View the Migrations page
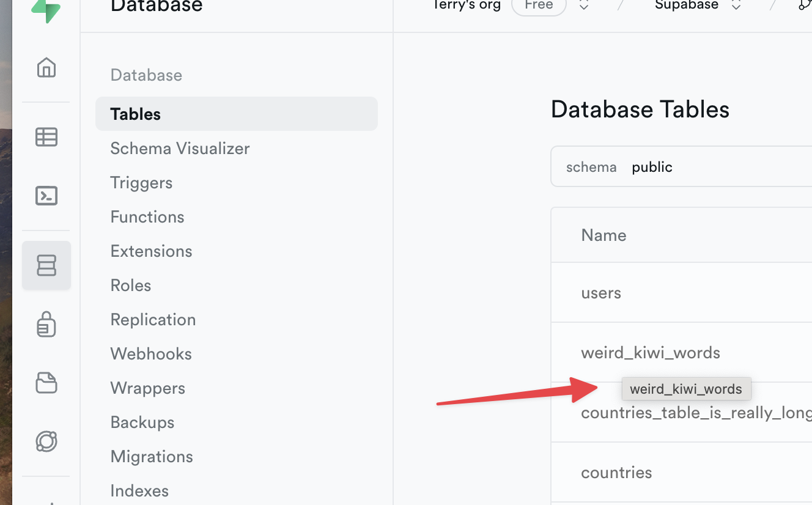 click(x=151, y=456)
